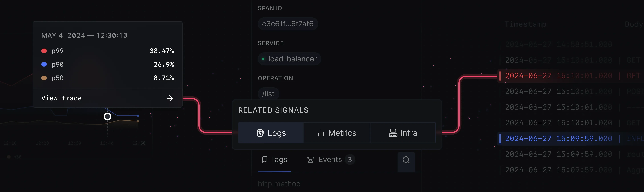Click the search magnifier icon
This screenshot has width=644, height=192.
(406, 160)
